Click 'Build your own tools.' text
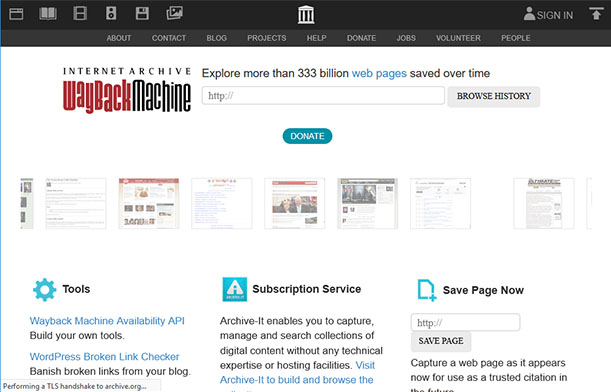Viewport: 611px width, 392px height. coord(77,335)
